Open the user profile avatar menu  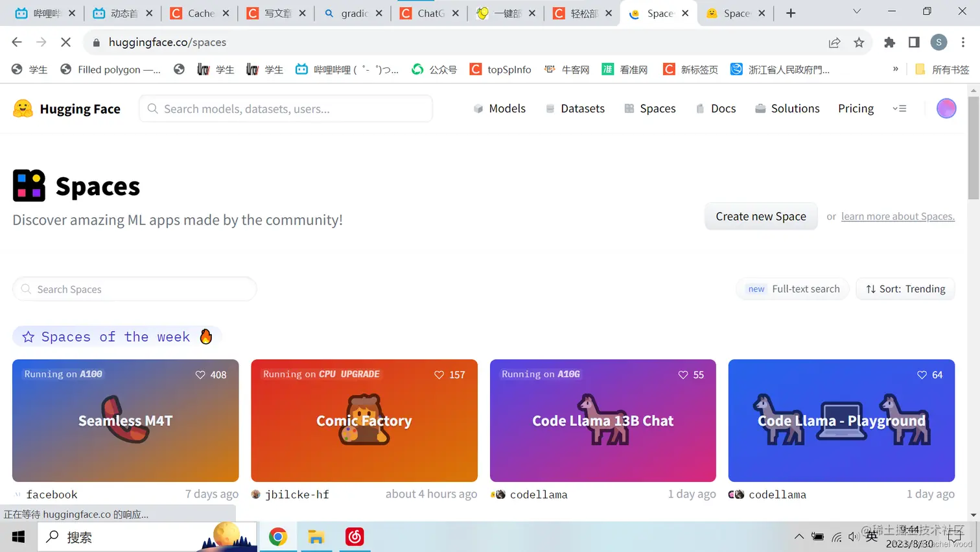pyautogui.click(x=946, y=108)
